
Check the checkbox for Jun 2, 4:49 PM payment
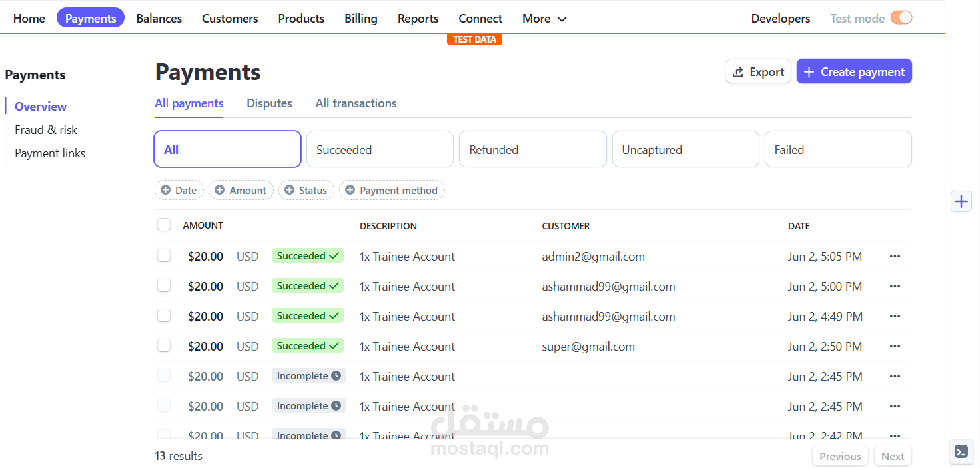(164, 316)
